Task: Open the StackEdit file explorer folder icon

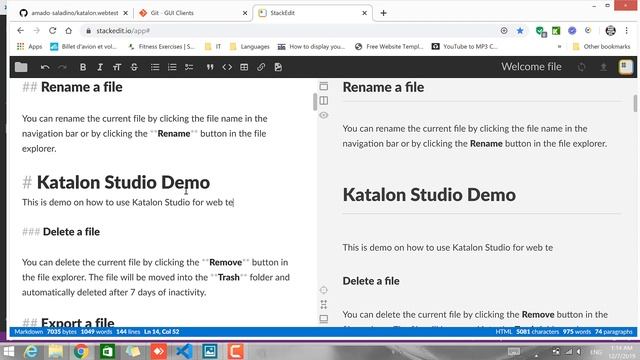Action: [x=21, y=67]
